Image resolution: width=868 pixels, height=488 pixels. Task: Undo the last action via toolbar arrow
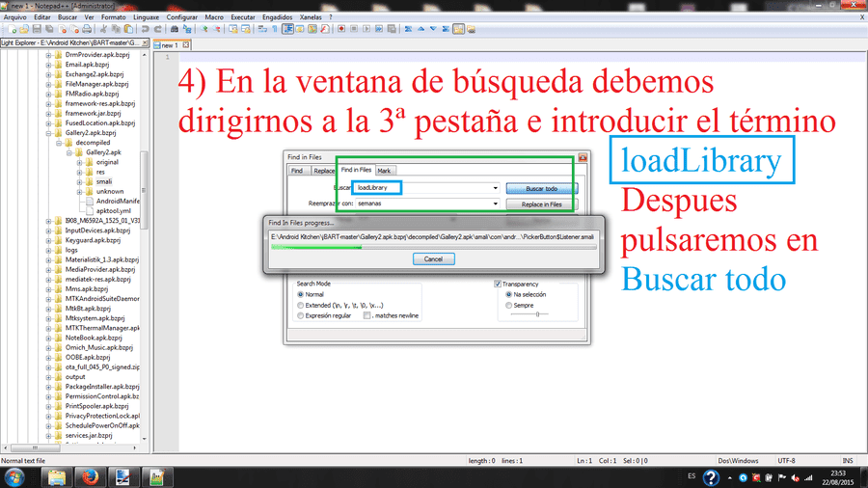pos(145,29)
